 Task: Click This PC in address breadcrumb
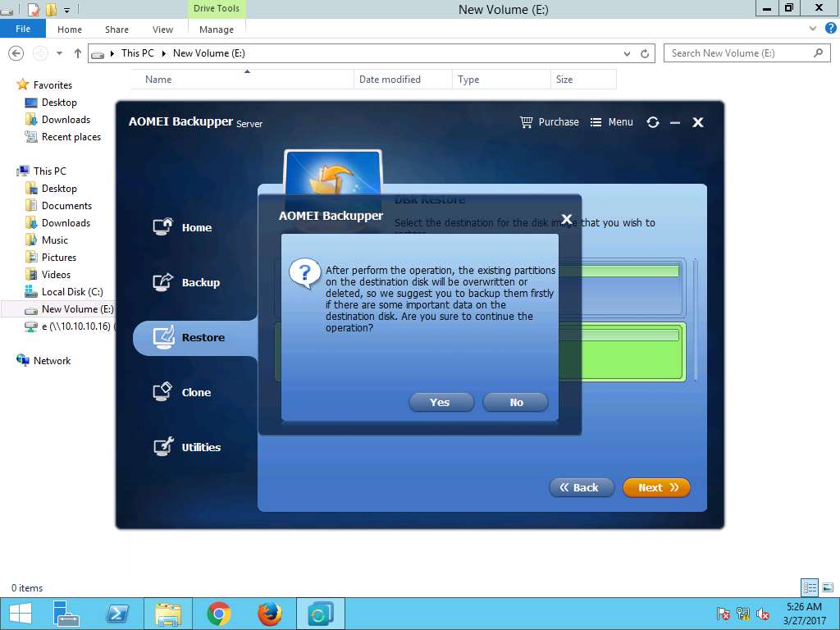pyautogui.click(x=137, y=53)
